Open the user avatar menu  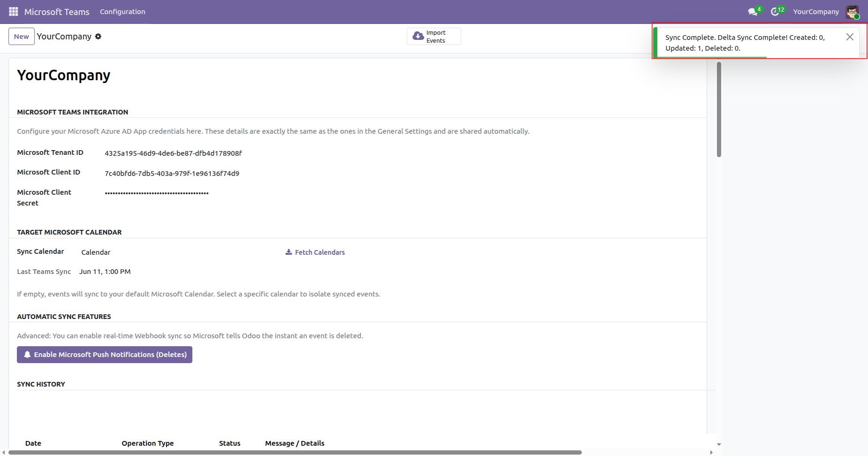tap(852, 12)
